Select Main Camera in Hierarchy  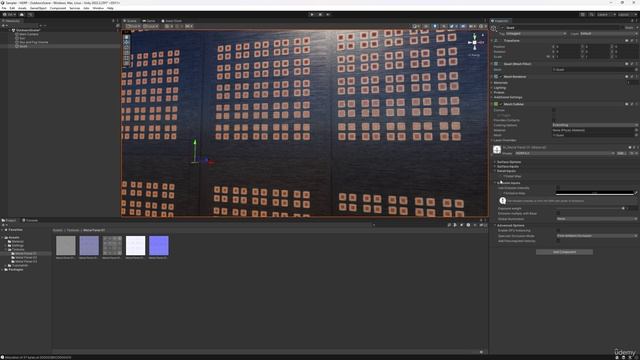point(29,34)
